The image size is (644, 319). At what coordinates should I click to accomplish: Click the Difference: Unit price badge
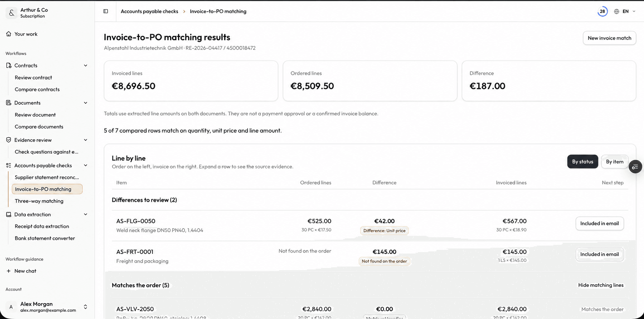coord(384,231)
